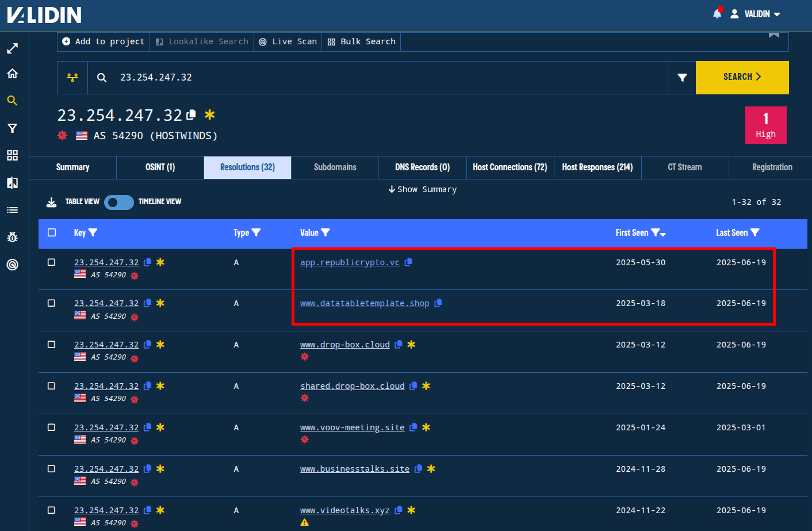Click the red High risk score badge
This screenshot has height=531, width=812.
click(765, 125)
